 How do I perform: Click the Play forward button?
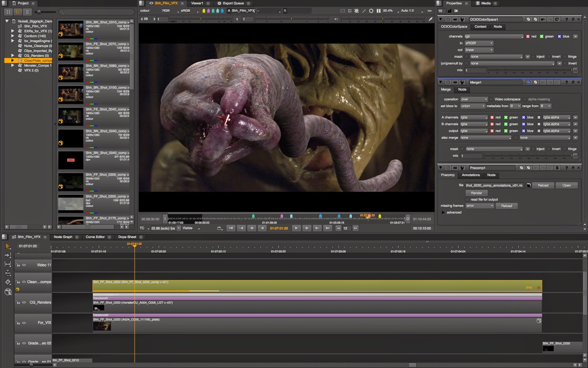click(296, 228)
